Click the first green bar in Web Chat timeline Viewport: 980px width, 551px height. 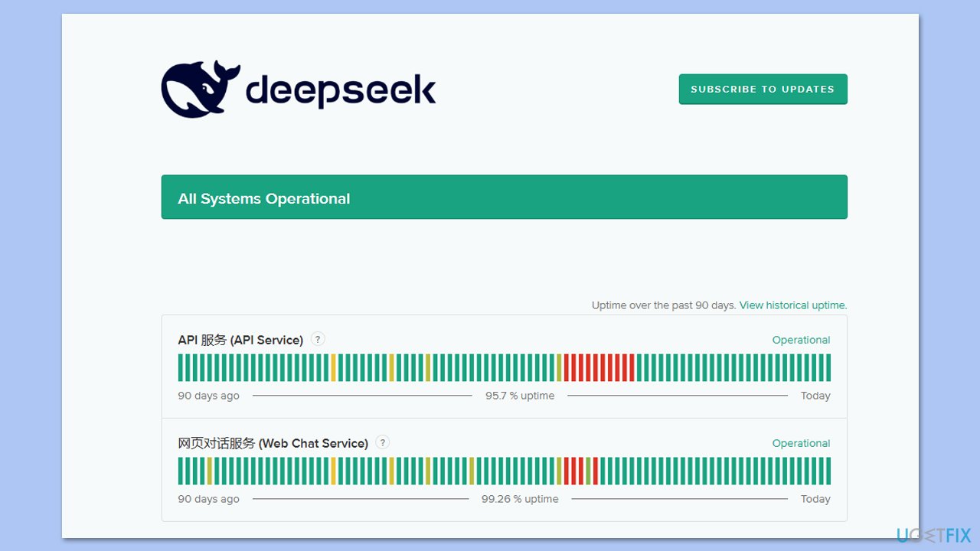click(x=181, y=471)
